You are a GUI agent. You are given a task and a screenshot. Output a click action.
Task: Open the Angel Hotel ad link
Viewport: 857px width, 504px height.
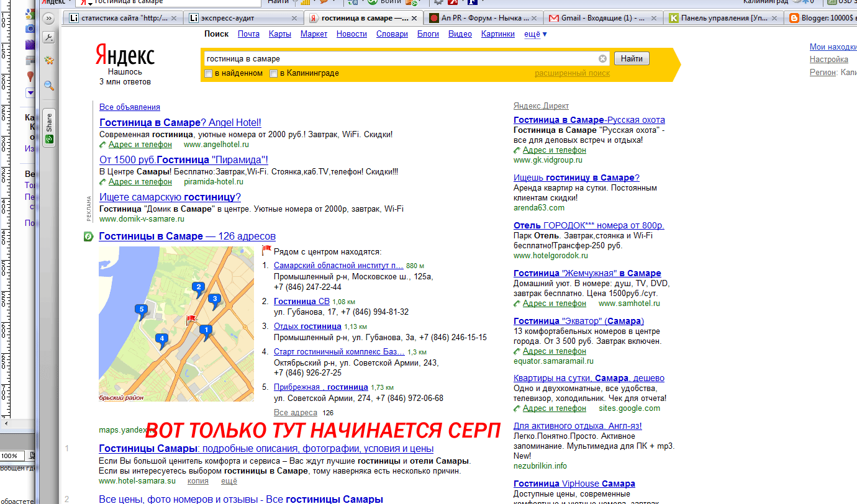(180, 123)
